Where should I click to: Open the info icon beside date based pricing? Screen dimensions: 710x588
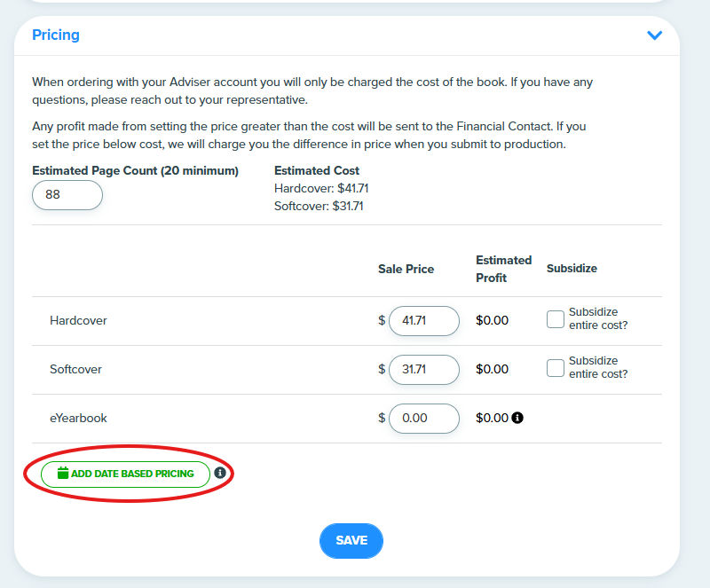pos(220,473)
